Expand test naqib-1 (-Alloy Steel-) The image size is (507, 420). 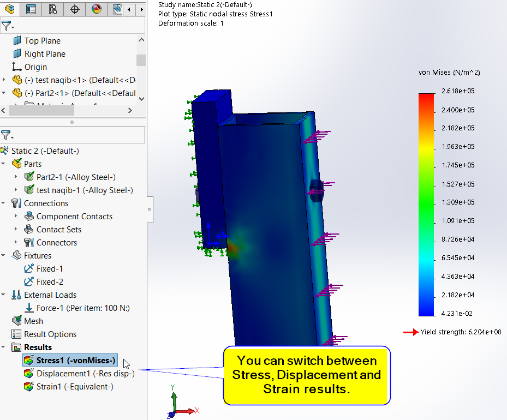point(15,190)
